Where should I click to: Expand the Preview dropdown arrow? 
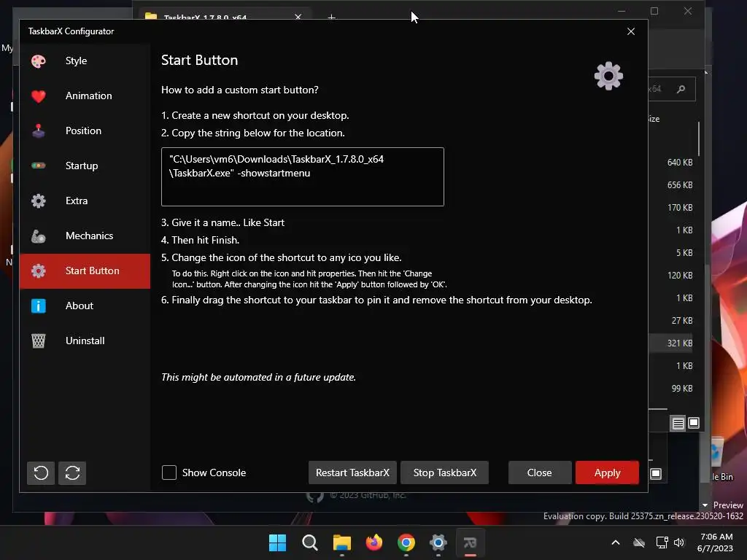(x=705, y=505)
